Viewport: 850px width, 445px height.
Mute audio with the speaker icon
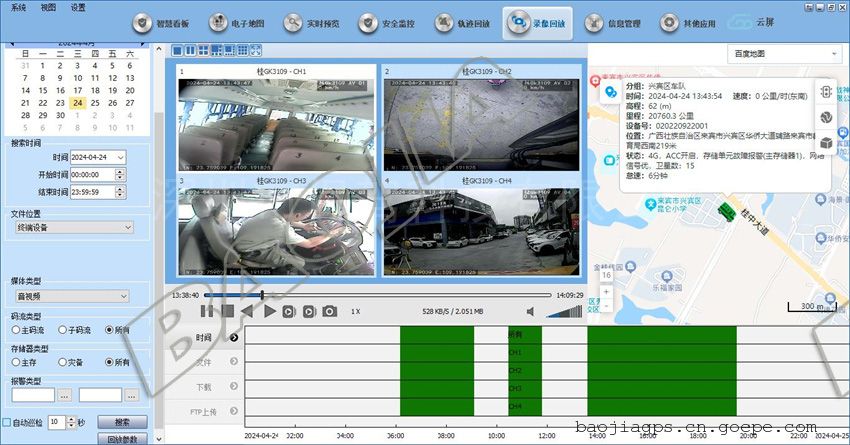pyautogui.click(x=530, y=311)
